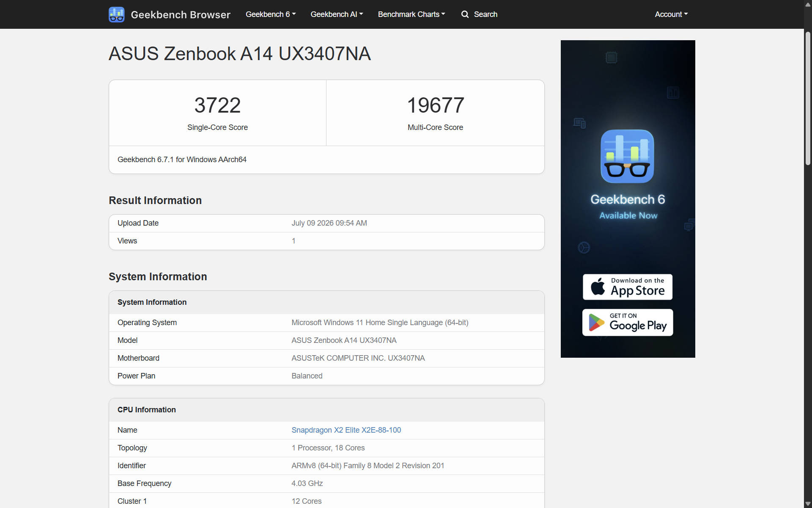Click the '4.03 GHz' value

pyautogui.click(x=307, y=483)
